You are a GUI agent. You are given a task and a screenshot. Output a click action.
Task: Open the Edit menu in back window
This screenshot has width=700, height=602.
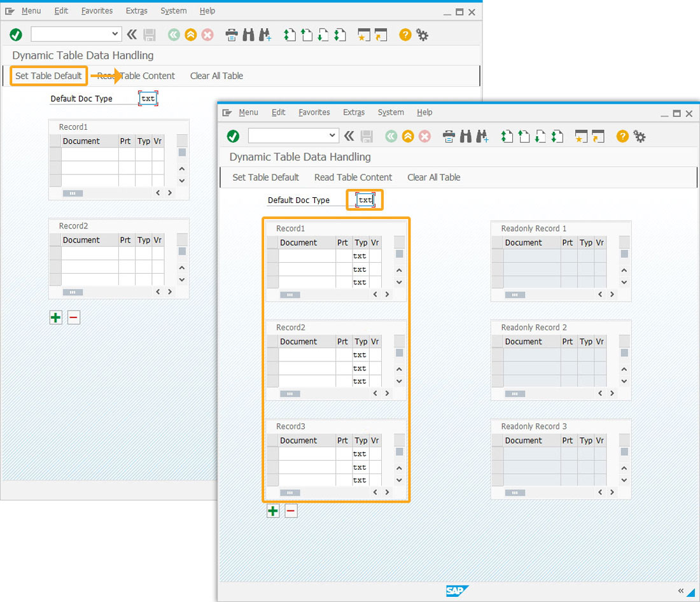click(61, 11)
